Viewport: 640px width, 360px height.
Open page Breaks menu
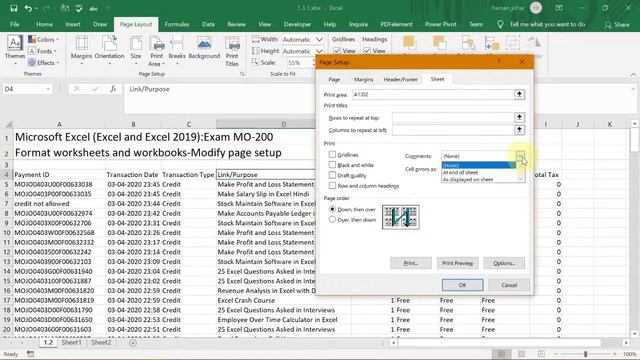[177, 50]
